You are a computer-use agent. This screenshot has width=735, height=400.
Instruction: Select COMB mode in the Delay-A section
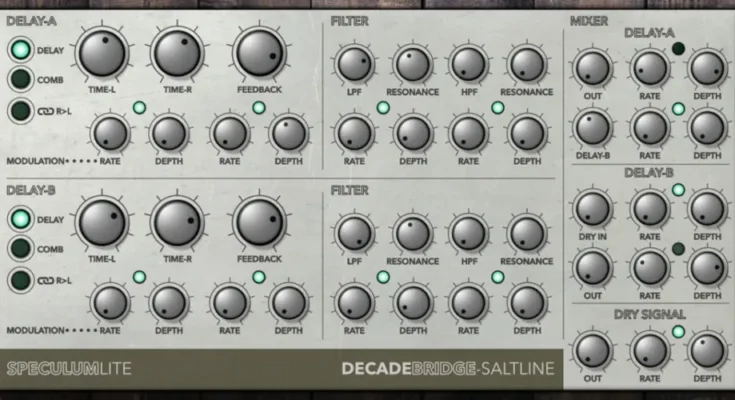tap(19, 80)
